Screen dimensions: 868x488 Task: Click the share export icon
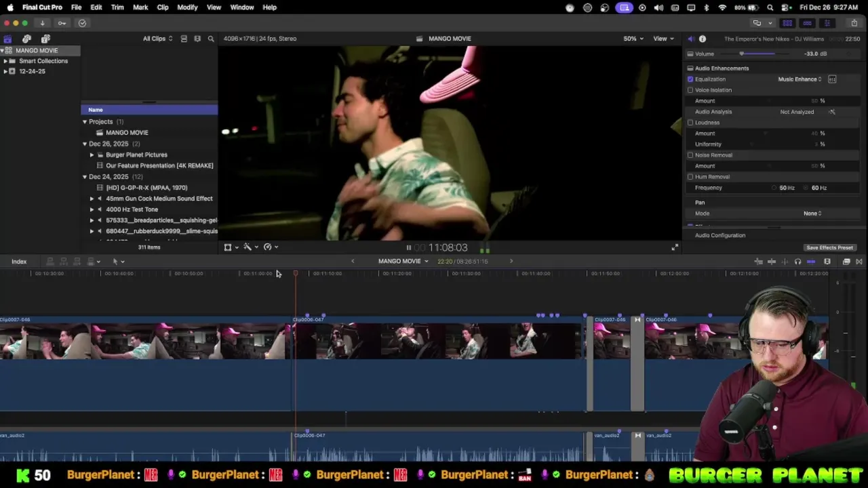point(854,23)
